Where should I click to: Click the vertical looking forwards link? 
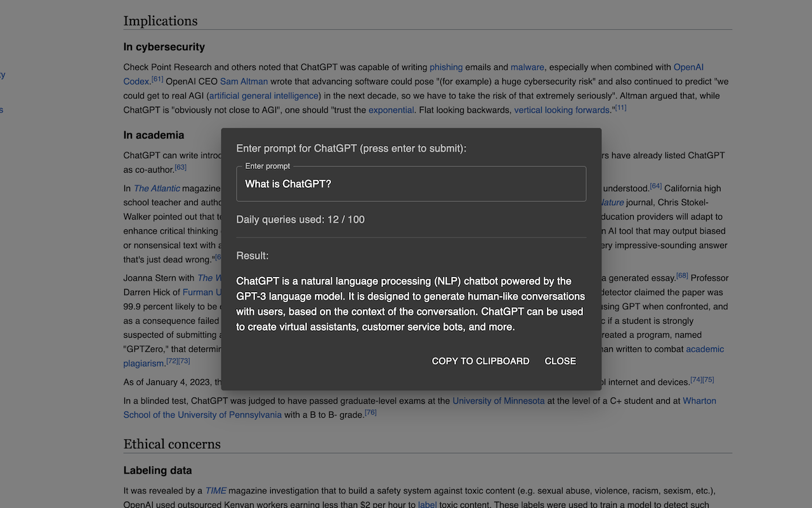[x=561, y=110]
